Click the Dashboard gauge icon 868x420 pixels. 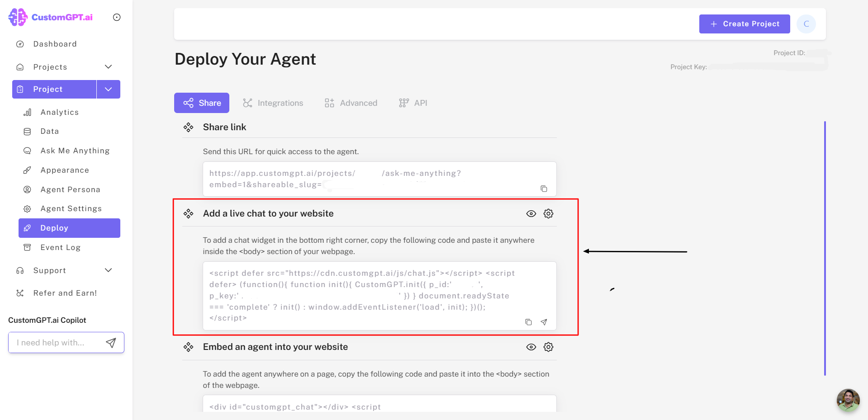20,44
